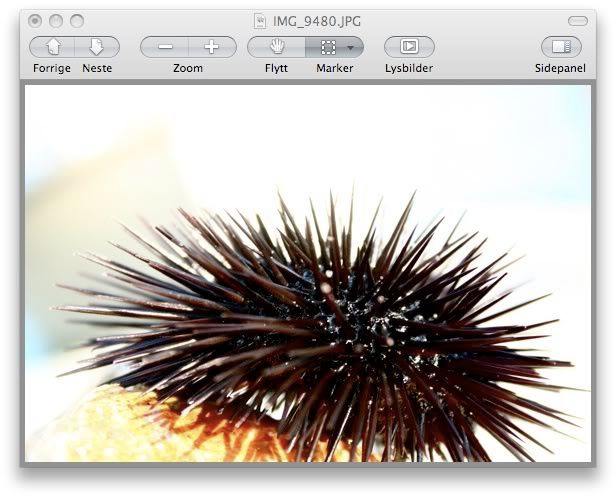Go to next image with Neste arrow

point(97,47)
